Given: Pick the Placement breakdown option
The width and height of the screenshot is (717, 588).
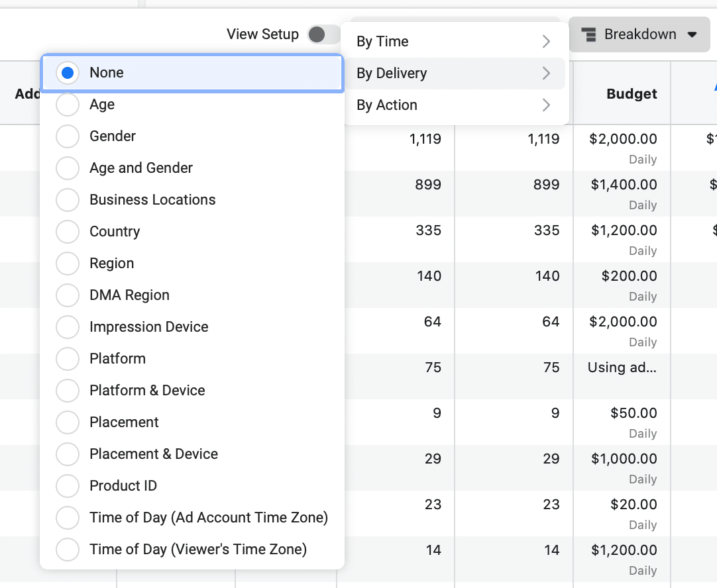Looking at the screenshot, I should click(x=68, y=422).
